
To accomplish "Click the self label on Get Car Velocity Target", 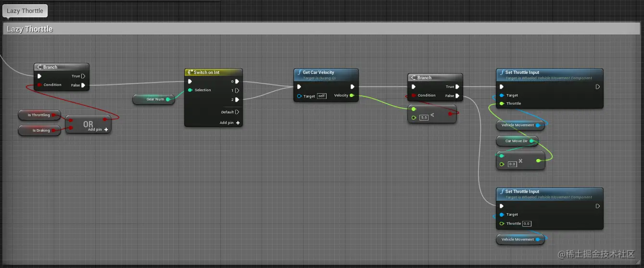I will [322, 96].
